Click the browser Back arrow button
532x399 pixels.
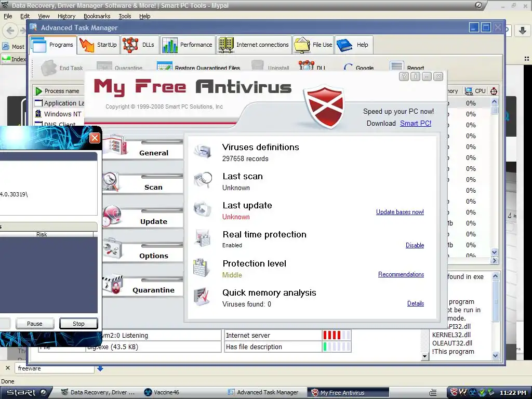point(10,31)
